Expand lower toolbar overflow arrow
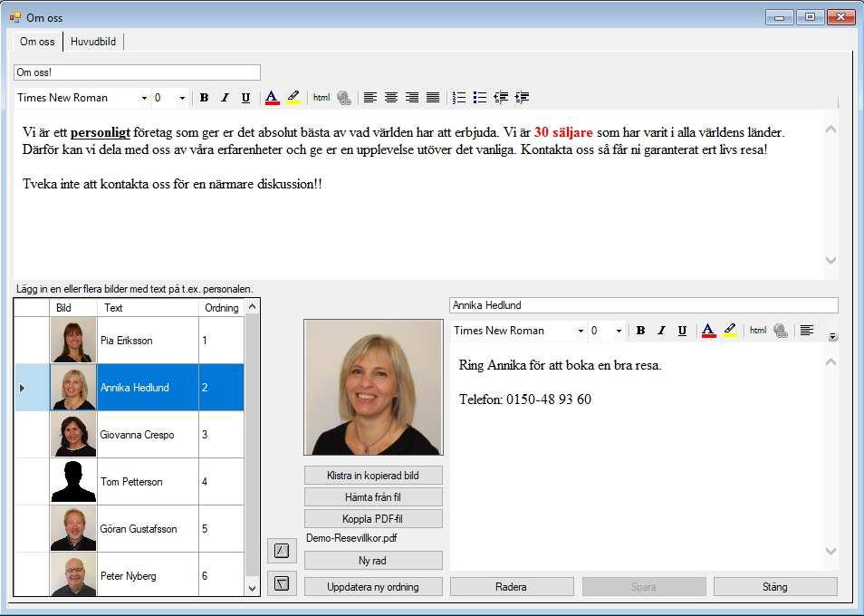Image resolution: width=864 pixels, height=616 pixels. [833, 337]
